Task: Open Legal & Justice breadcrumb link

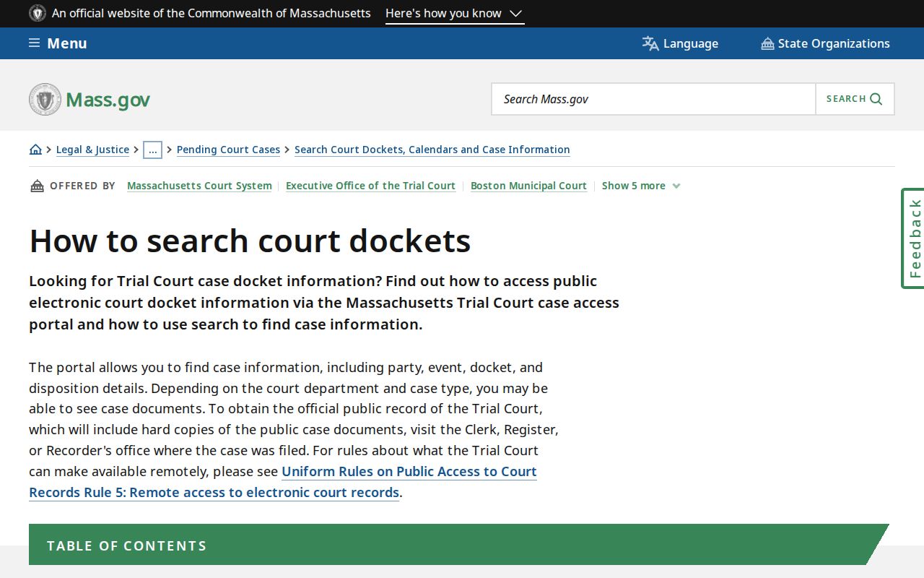Action: click(x=92, y=150)
